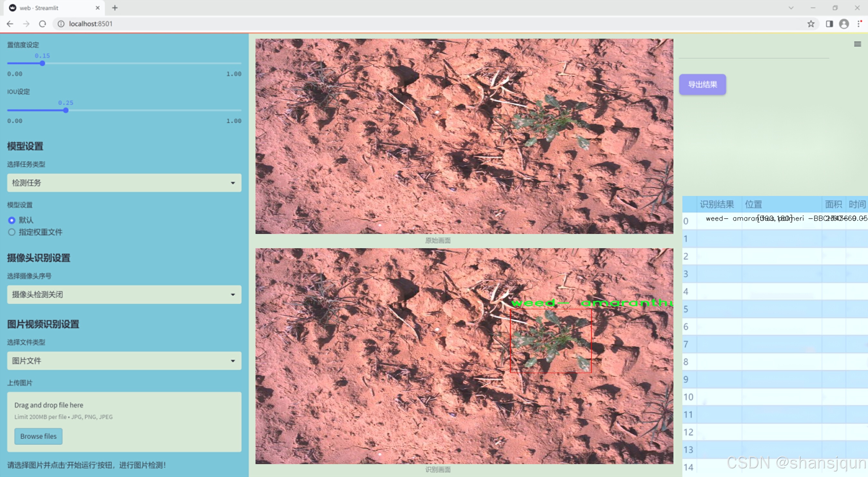Open the Chrome profile menu
The height and width of the screenshot is (477, 868).
pyautogui.click(x=844, y=24)
